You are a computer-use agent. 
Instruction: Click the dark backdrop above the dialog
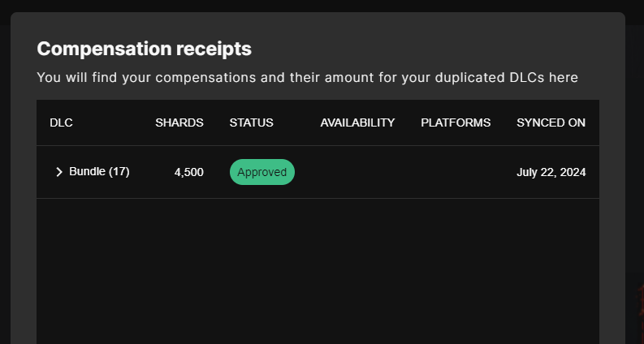click(x=322, y=6)
